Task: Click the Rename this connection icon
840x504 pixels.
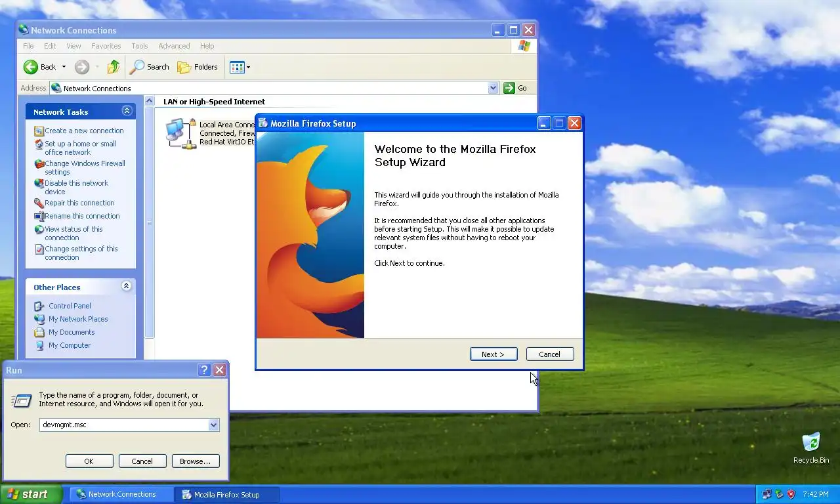Action: [39, 216]
